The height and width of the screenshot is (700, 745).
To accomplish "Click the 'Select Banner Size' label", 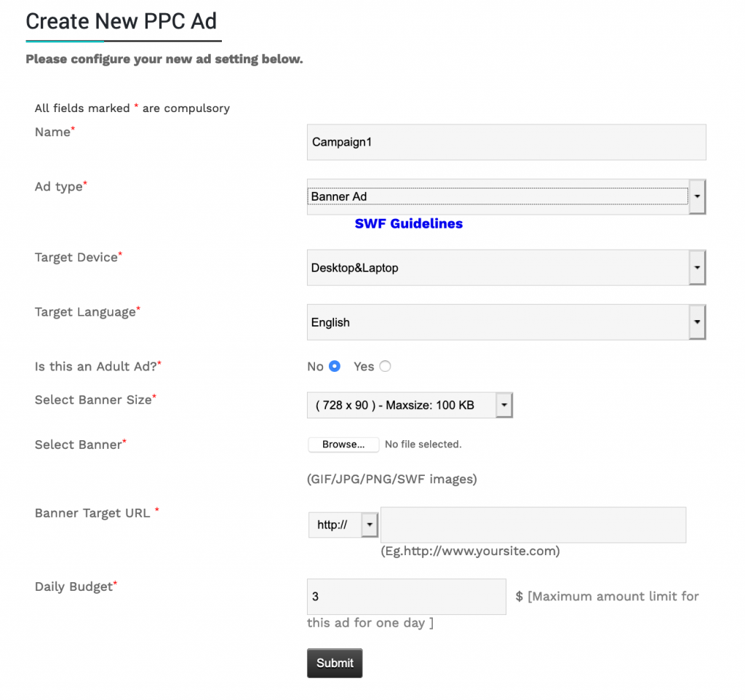I will (95, 399).
